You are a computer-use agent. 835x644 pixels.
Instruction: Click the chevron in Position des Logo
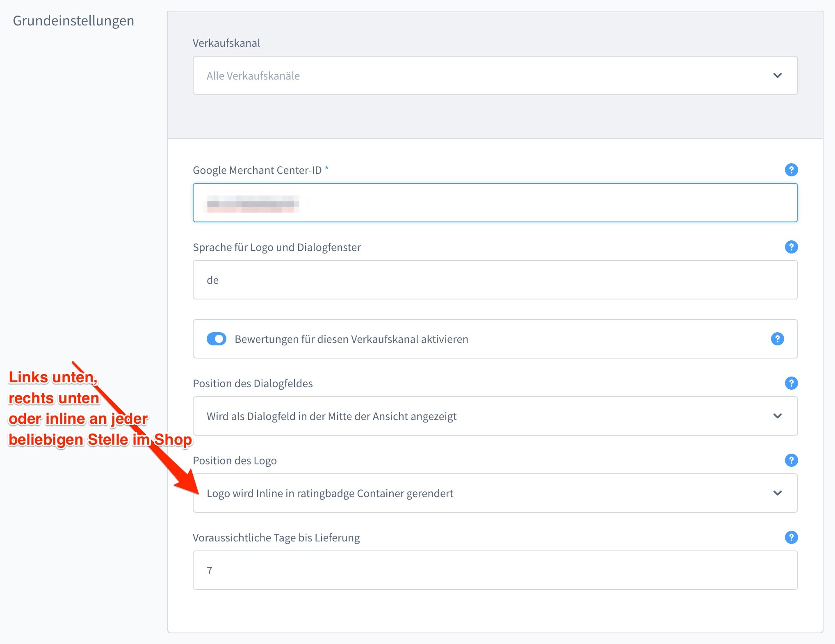[x=777, y=493]
